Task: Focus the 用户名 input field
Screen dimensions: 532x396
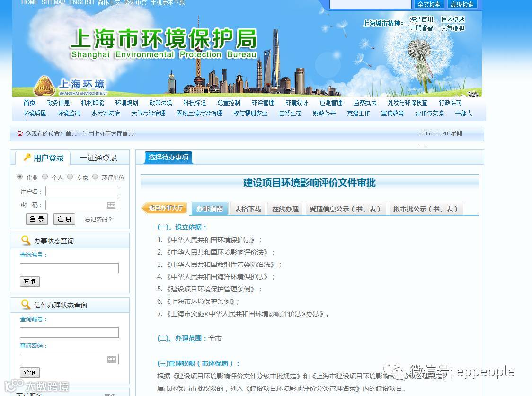Action: [x=82, y=191]
